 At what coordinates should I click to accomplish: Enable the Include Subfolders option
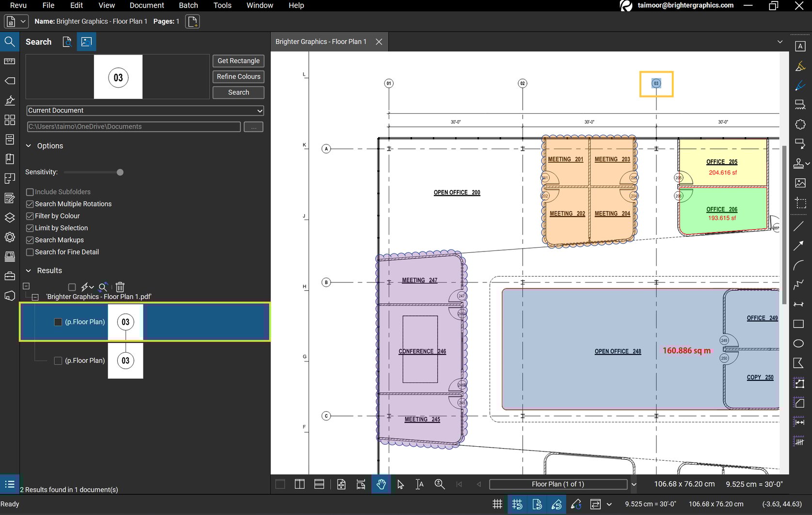point(30,192)
